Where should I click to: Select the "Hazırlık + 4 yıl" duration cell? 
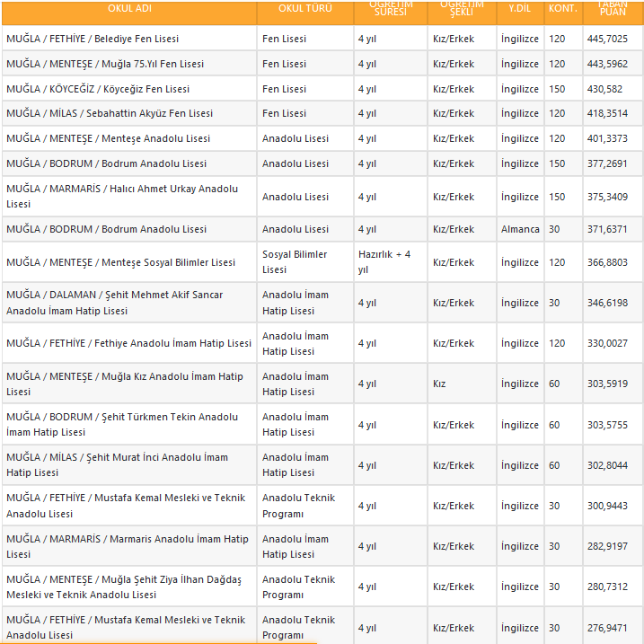coord(384,262)
